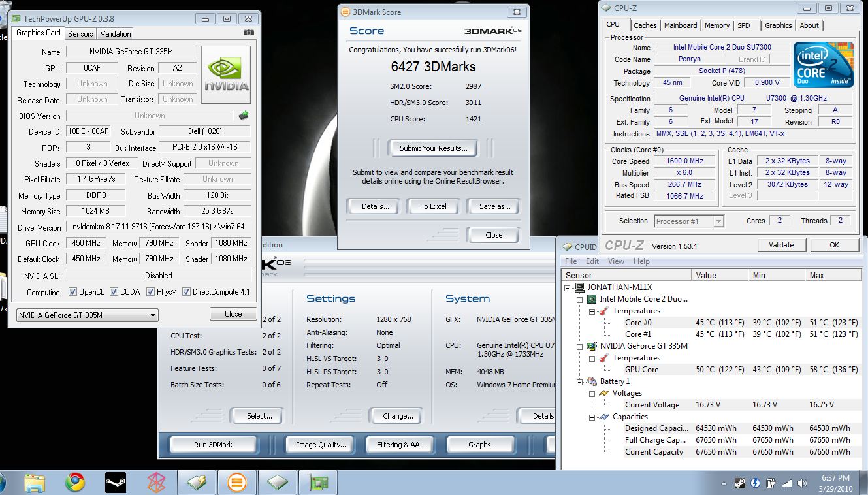Click Run 3DMark button
This screenshot has height=495, width=868.
[x=213, y=445]
